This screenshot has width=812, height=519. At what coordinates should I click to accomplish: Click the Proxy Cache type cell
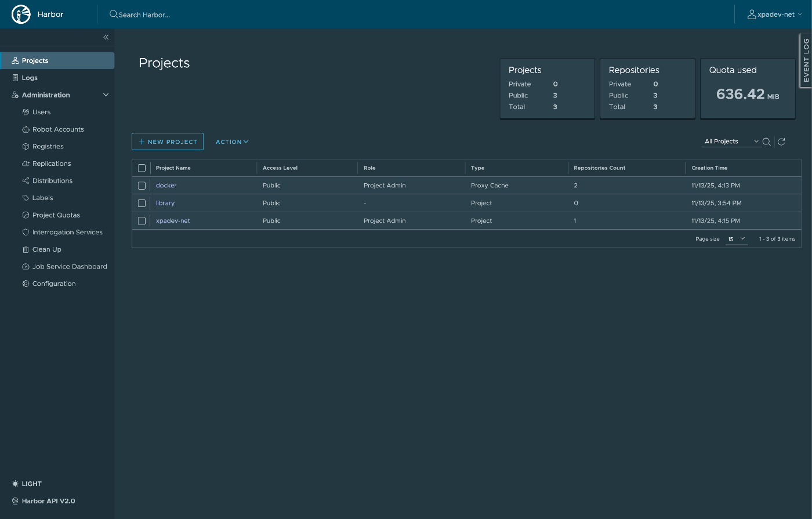[490, 186]
